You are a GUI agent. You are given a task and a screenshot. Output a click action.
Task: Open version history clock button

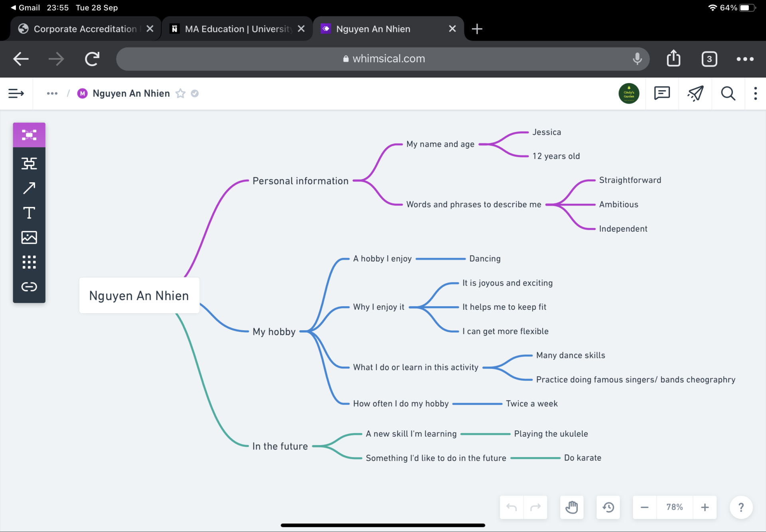608,507
